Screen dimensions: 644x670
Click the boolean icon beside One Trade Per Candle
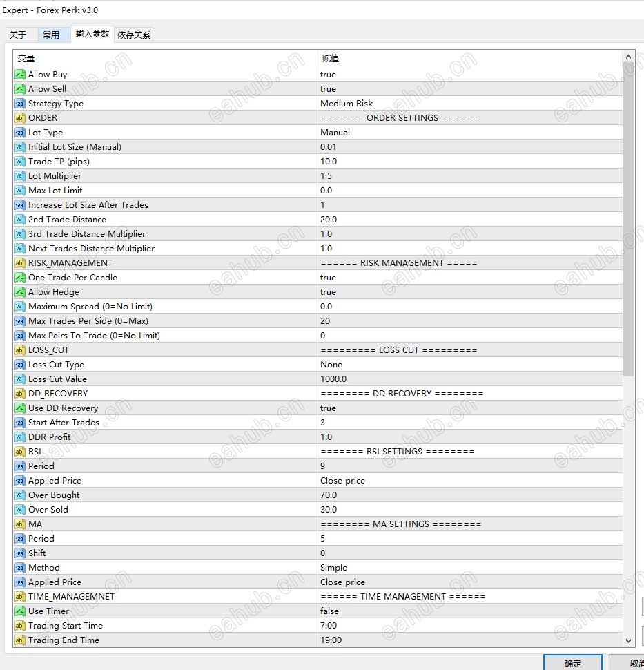tap(19, 278)
